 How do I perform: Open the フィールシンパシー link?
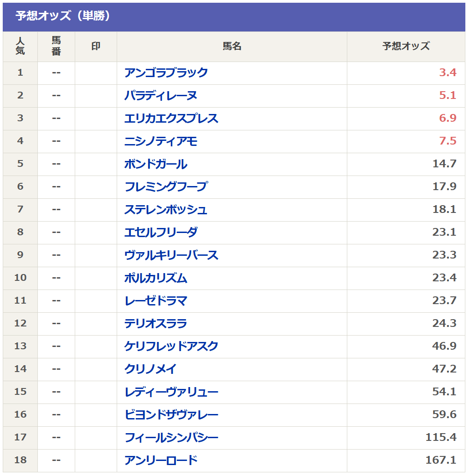click(x=171, y=438)
